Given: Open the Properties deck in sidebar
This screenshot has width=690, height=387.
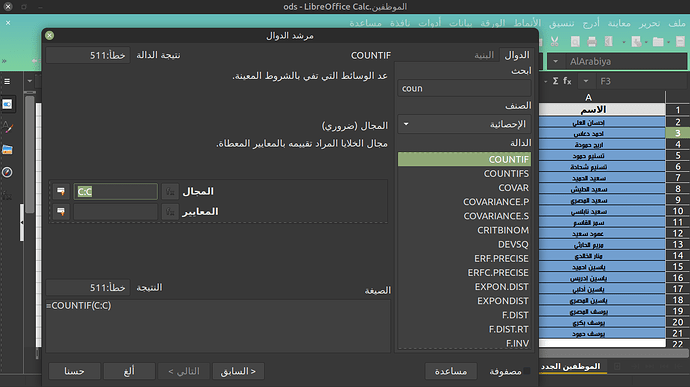Looking at the screenshot, I should tap(7, 104).
